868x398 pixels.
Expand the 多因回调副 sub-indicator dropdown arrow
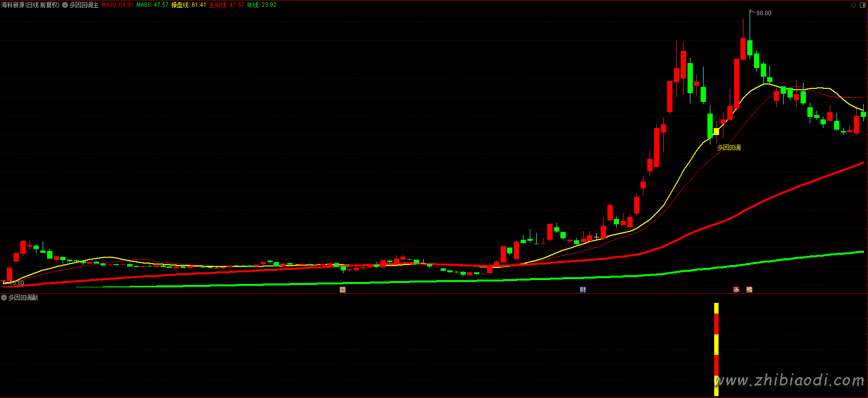click(4, 298)
